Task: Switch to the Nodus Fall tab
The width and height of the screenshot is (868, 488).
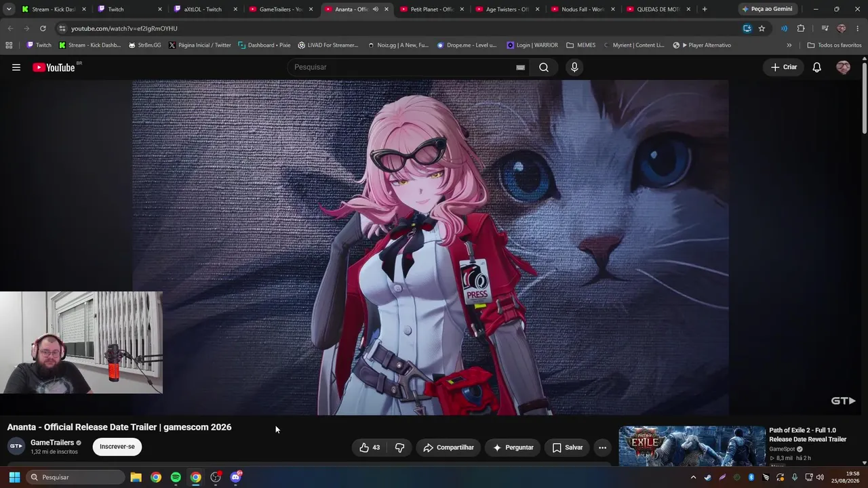Action: click(x=583, y=9)
